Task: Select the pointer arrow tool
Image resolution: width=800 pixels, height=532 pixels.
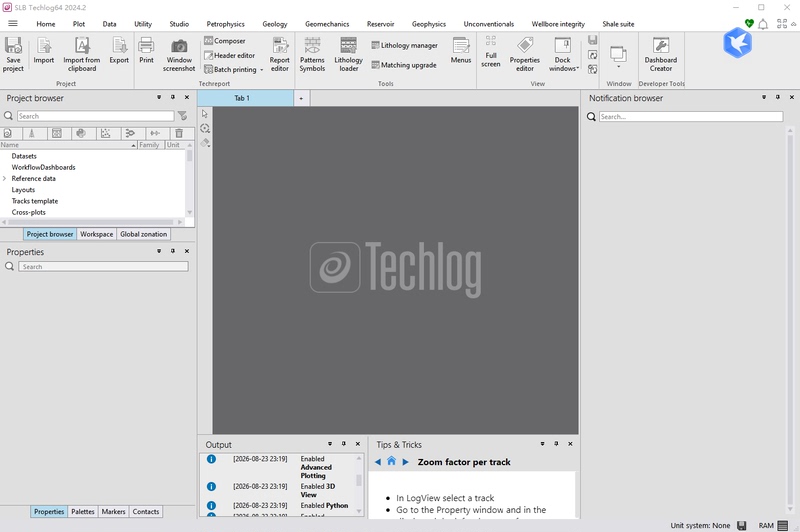Action: click(x=205, y=114)
